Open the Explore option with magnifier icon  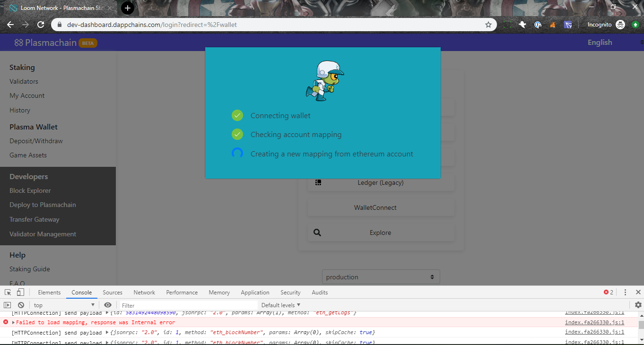pyautogui.click(x=381, y=232)
